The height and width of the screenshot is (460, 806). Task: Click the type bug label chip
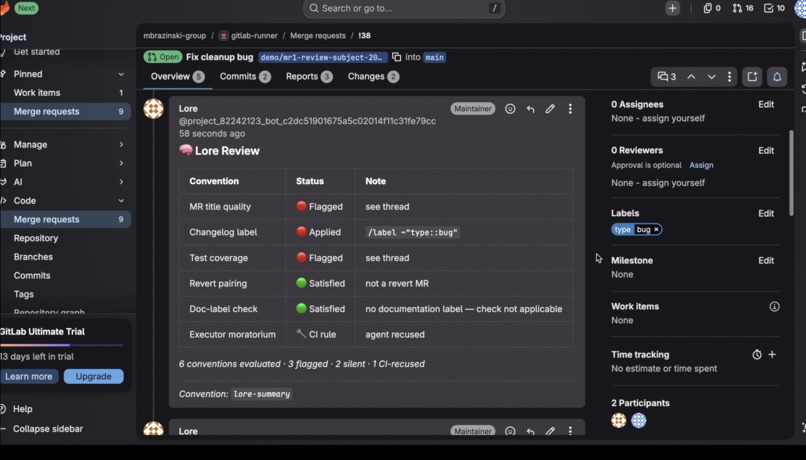point(636,230)
